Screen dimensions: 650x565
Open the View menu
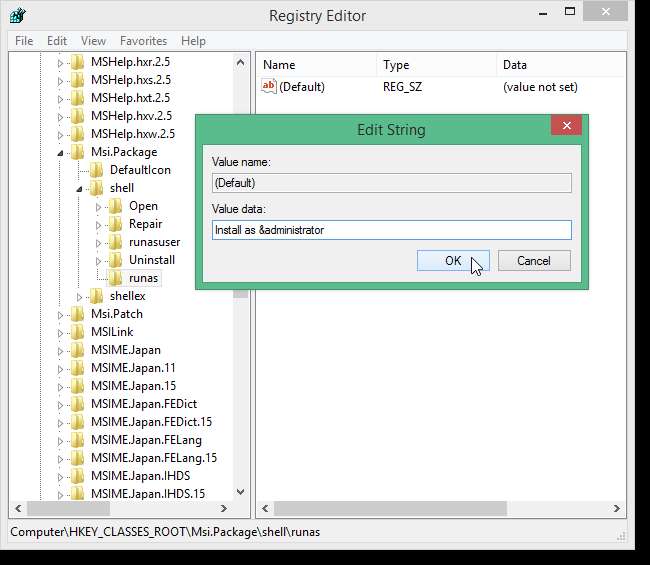pos(93,41)
